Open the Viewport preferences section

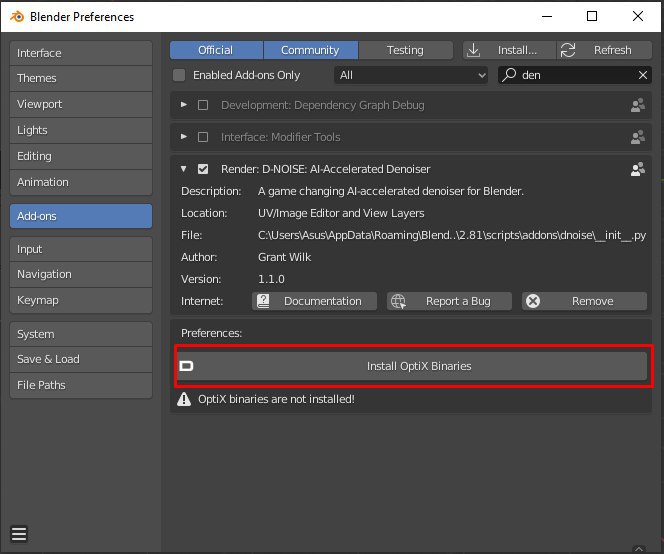(x=81, y=104)
